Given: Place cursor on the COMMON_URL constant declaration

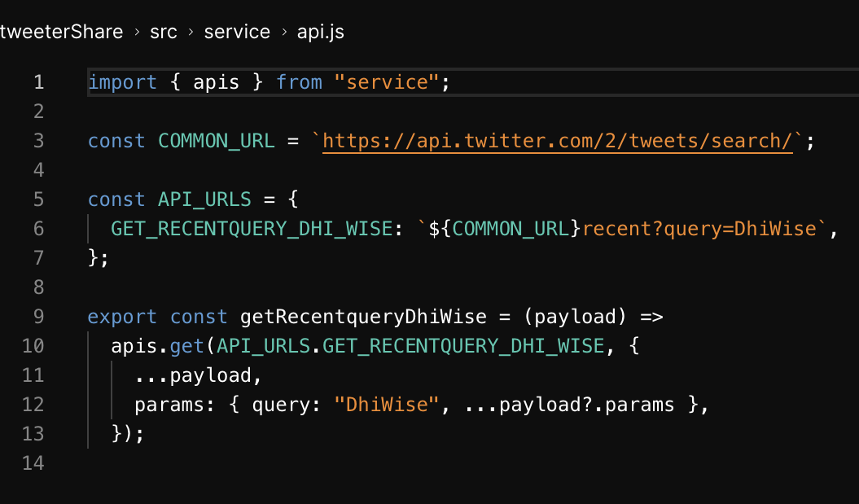Looking at the screenshot, I should [217, 142].
